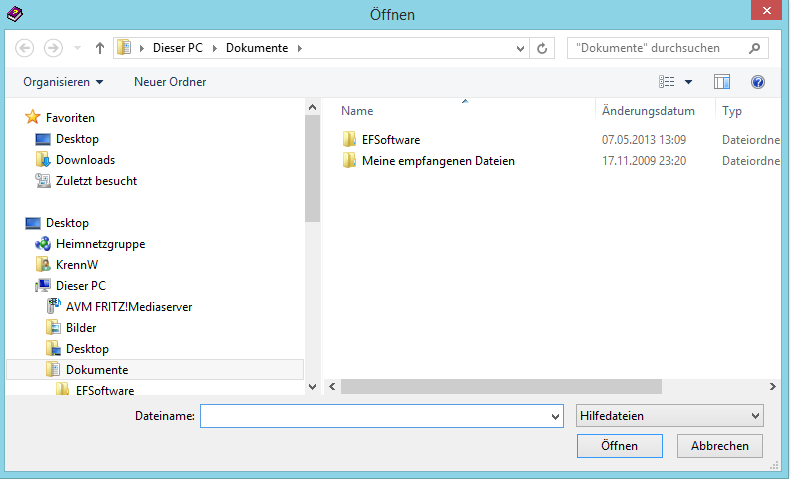Select Meine empfangenen Dateien folder
This screenshot has height=479, width=791.
coord(438,160)
